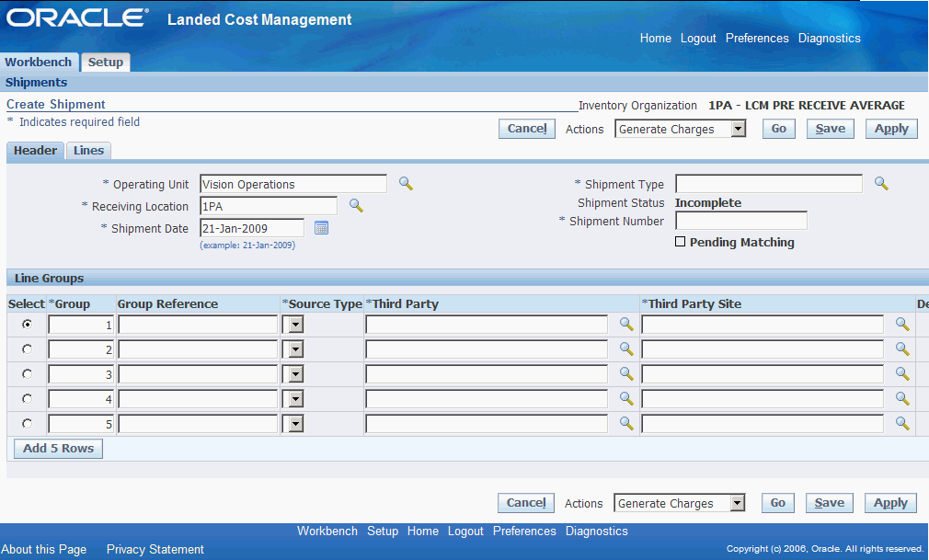929x560 pixels.
Task: Open Preferences link in header
Action: click(x=757, y=38)
